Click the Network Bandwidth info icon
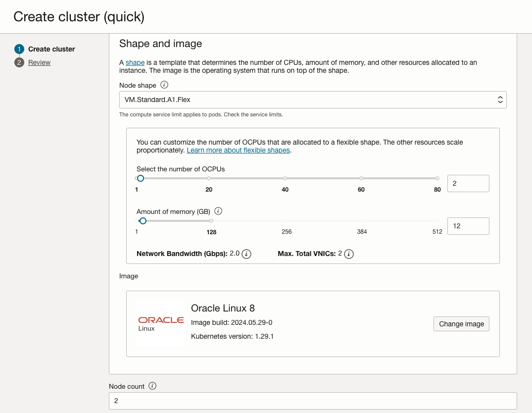532x413 pixels. point(246,254)
